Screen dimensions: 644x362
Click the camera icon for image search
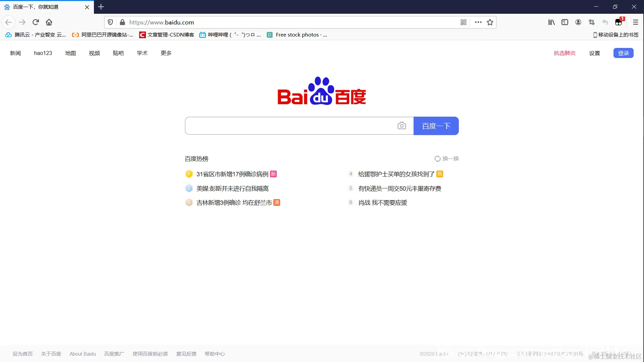coord(402,125)
